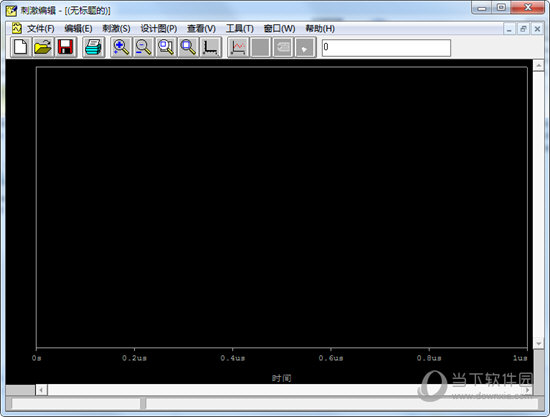Click the vertical scrollbar down arrow
550x417 pixels.
pyautogui.click(x=538, y=343)
